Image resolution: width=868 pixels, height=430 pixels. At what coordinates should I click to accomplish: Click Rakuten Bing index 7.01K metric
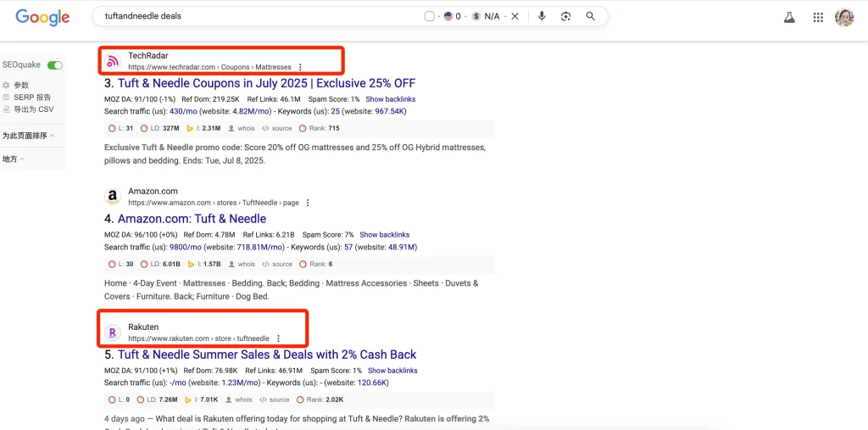201,400
